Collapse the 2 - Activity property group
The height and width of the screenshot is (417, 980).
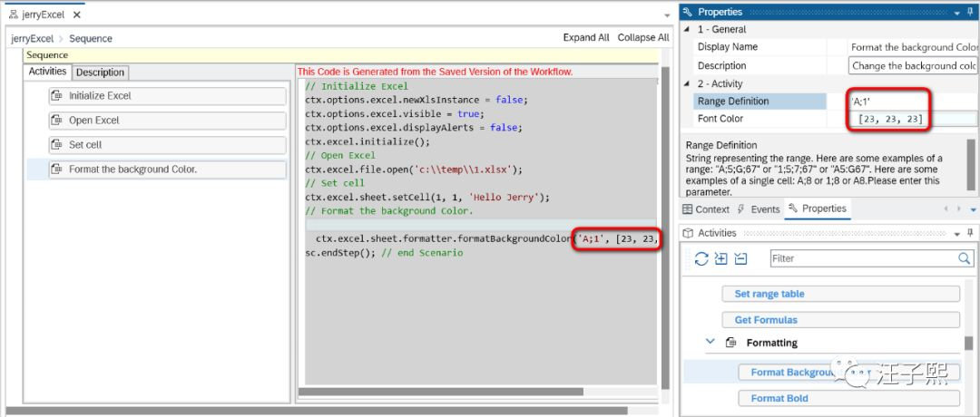(x=688, y=83)
